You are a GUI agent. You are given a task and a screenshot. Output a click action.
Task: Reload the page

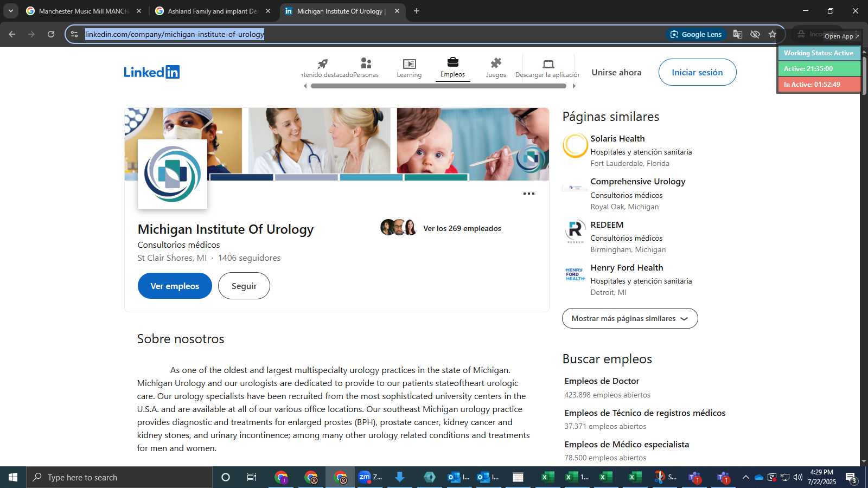pos(51,34)
